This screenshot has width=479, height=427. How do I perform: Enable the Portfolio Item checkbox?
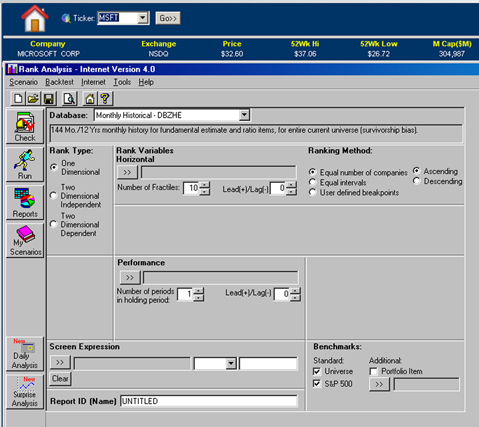[374, 371]
